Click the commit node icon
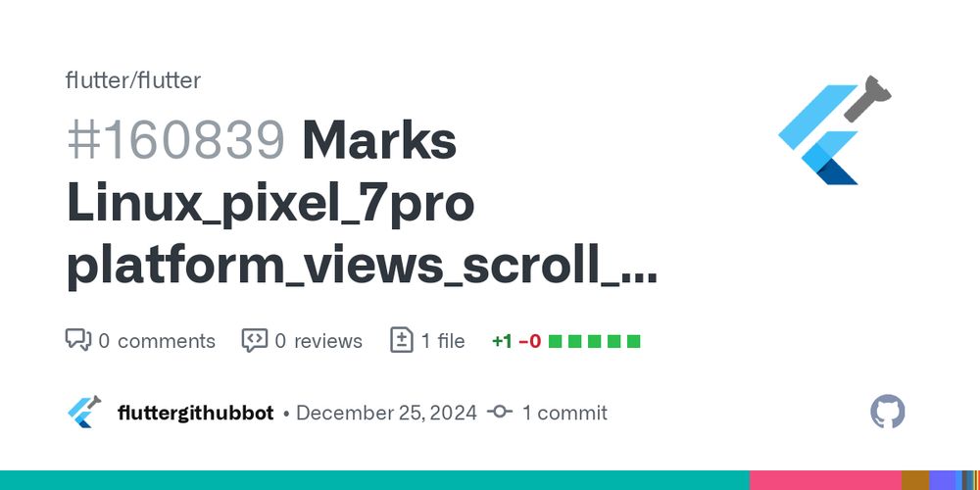Screen dimensions: 980x490 click(x=500, y=412)
